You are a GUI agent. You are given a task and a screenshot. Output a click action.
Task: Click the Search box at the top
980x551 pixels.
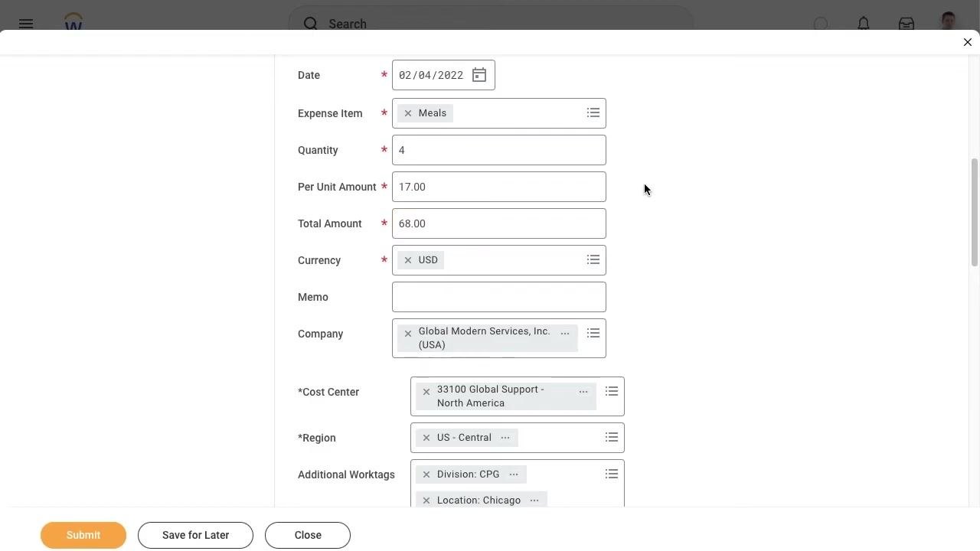[x=491, y=24]
